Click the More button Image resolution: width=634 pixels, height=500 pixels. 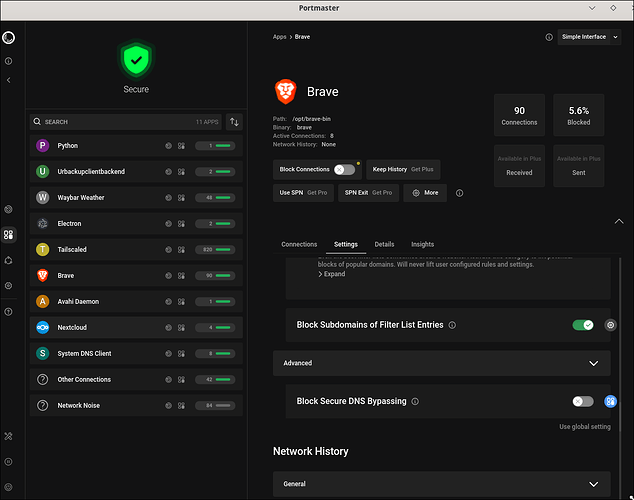(x=425, y=193)
